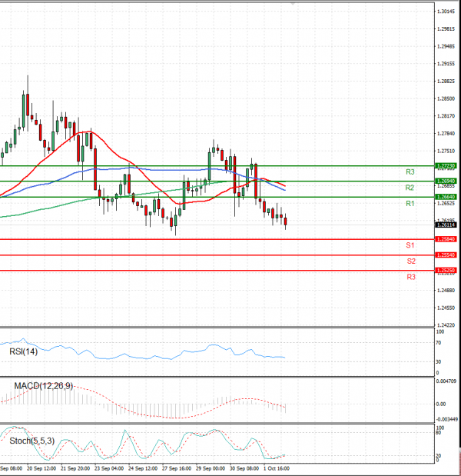Click the RSI(14) indicator label

pyautogui.click(x=23, y=351)
